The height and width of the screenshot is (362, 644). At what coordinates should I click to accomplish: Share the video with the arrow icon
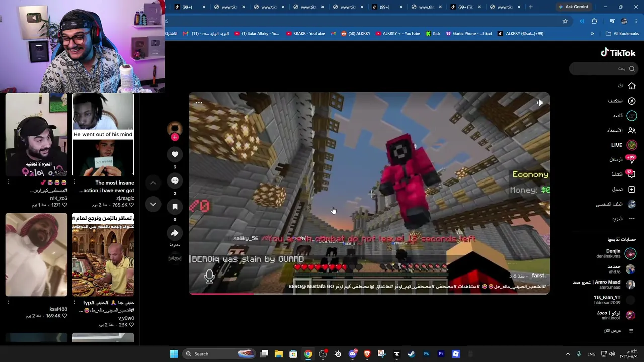[x=175, y=233]
